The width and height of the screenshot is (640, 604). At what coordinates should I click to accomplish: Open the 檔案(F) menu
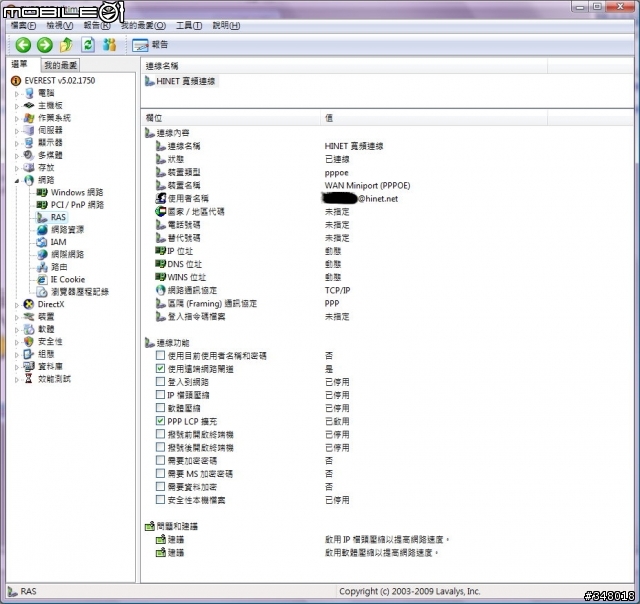pos(23,26)
